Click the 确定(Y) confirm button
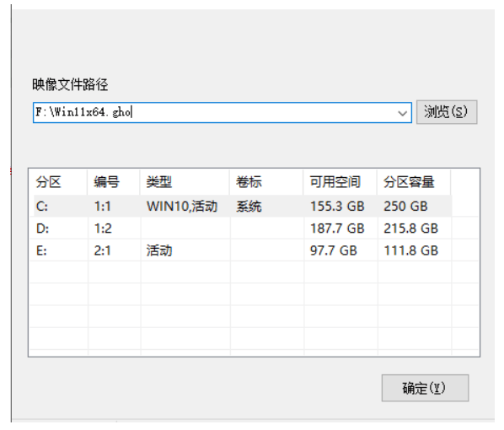 pyautogui.click(x=425, y=388)
